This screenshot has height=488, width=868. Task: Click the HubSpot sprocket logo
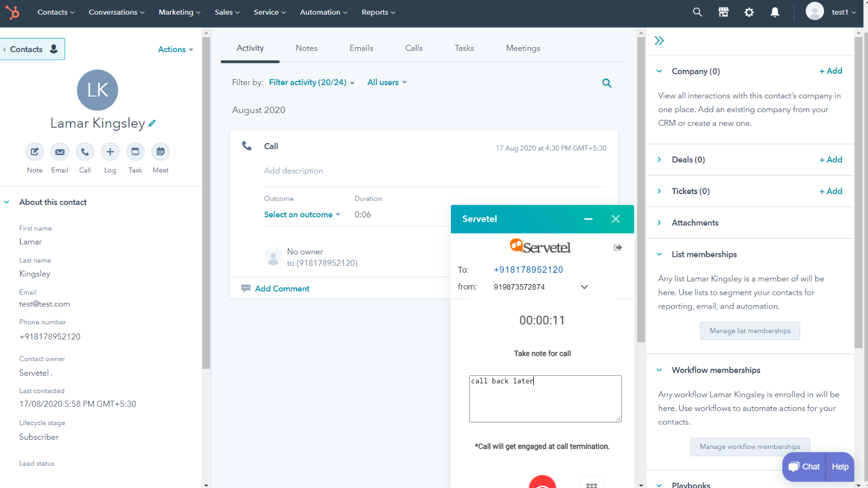pos(12,12)
